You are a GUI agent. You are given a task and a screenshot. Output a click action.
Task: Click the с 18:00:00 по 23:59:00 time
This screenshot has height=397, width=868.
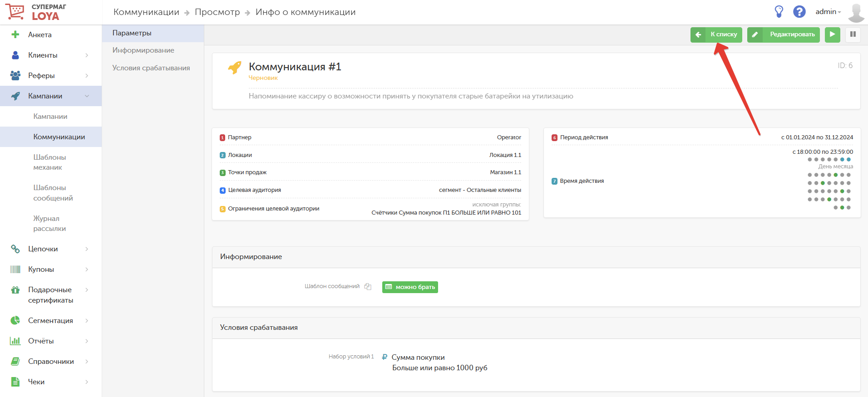[x=823, y=152]
